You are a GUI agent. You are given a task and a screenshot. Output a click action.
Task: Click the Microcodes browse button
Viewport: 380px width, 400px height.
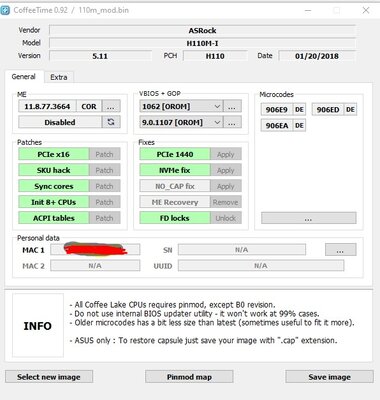[309, 218]
